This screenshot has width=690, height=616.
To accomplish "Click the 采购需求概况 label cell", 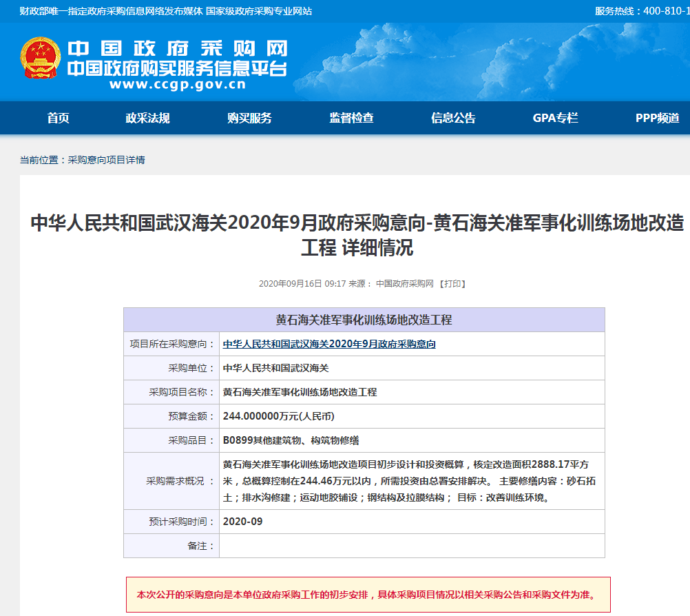I will tap(171, 481).
